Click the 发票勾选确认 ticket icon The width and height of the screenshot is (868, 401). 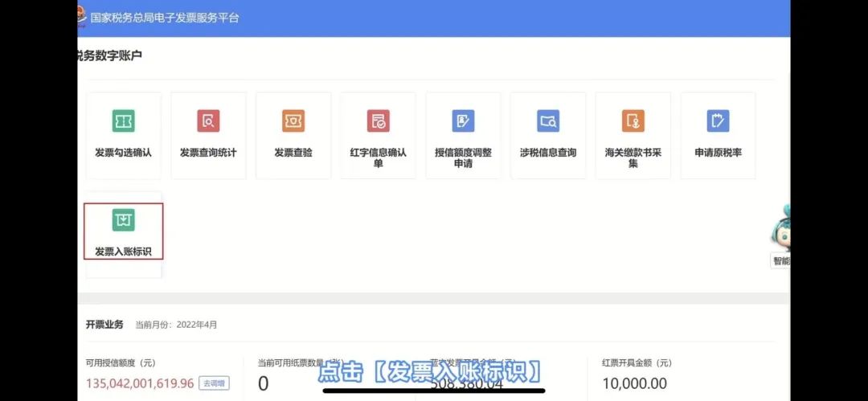(123, 121)
